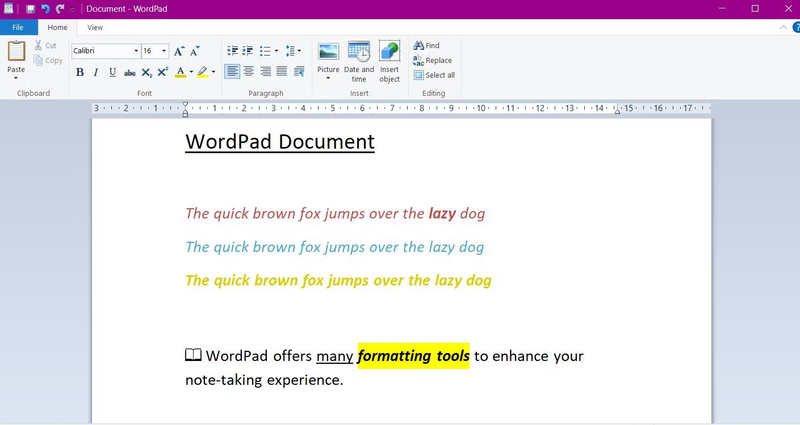Toggle italic formatting
Screen dimensions: 800x425
click(96, 72)
